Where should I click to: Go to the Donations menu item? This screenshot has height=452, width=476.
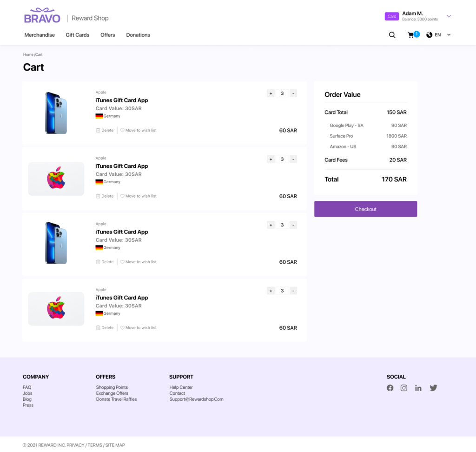[x=138, y=35]
